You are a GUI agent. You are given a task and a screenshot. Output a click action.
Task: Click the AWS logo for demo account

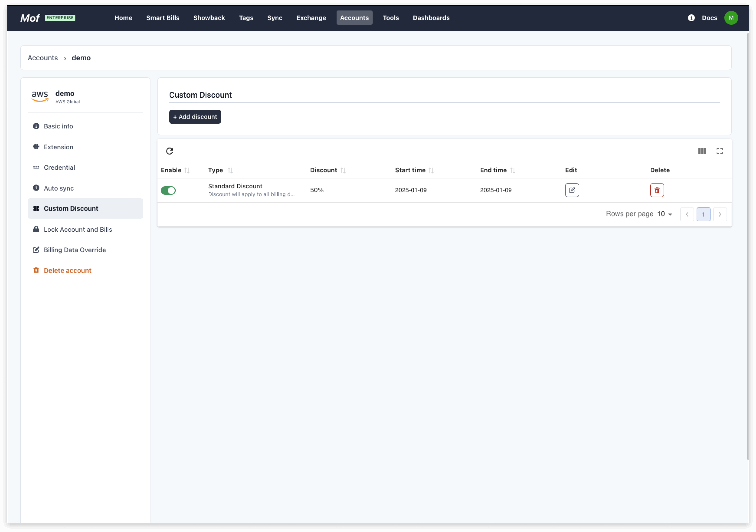(40, 97)
